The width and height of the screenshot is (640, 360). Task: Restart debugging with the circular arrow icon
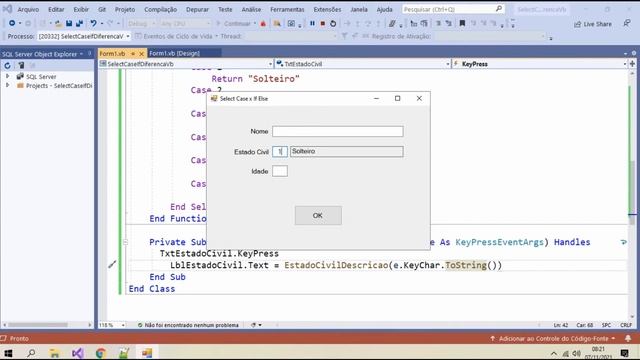point(333,24)
